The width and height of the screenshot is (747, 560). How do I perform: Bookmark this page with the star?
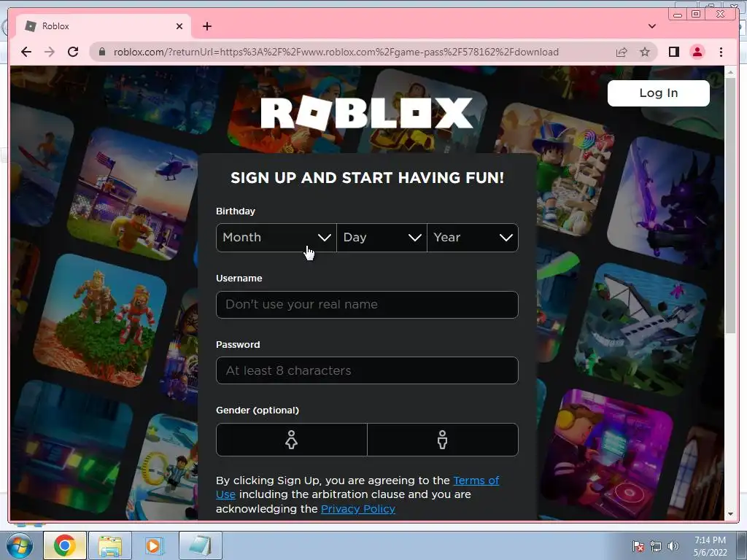tap(645, 52)
